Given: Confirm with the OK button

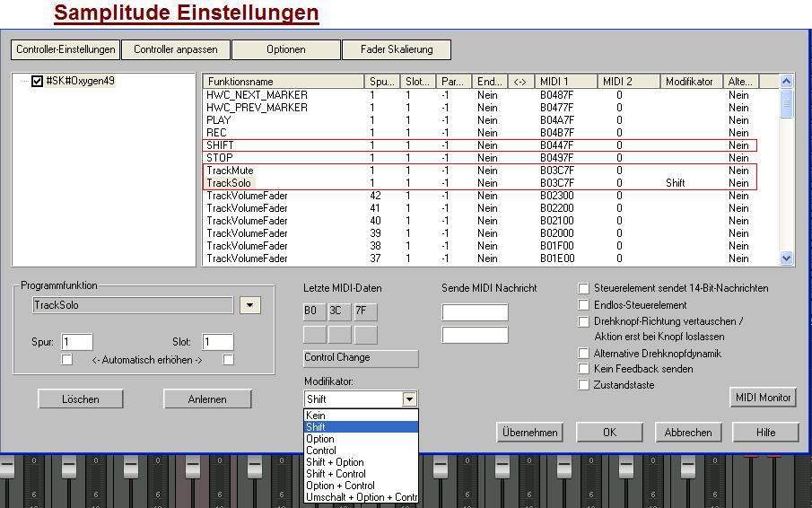Looking at the screenshot, I should 609,433.
